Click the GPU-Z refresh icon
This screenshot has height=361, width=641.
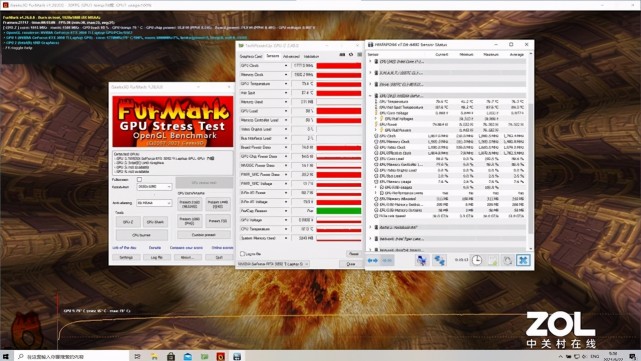point(351,54)
